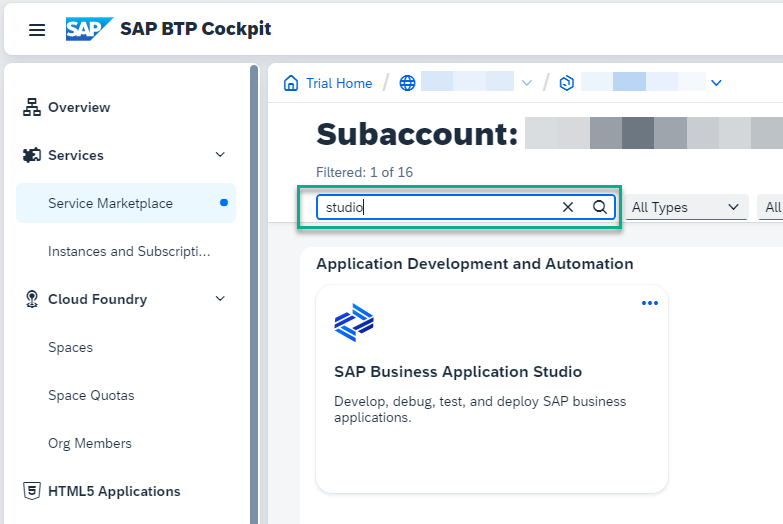Click the Services puzzle icon

point(32,155)
